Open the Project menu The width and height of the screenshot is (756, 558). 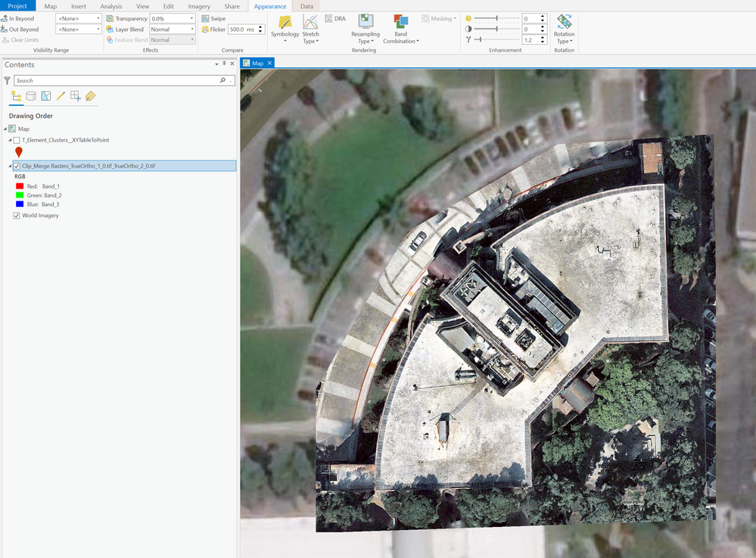click(x=17, y=5)
